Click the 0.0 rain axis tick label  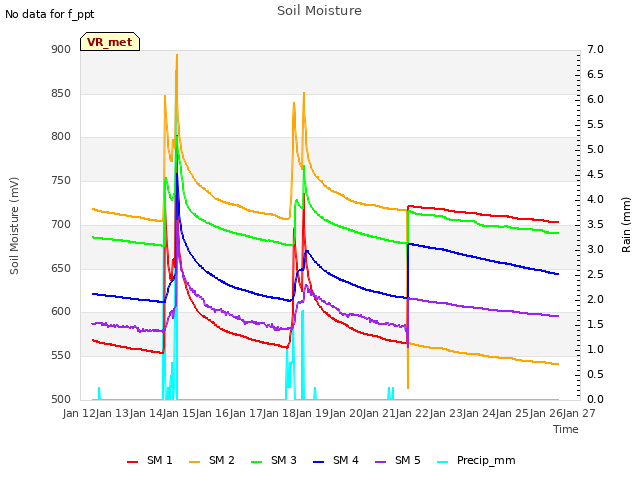point(595,399)
